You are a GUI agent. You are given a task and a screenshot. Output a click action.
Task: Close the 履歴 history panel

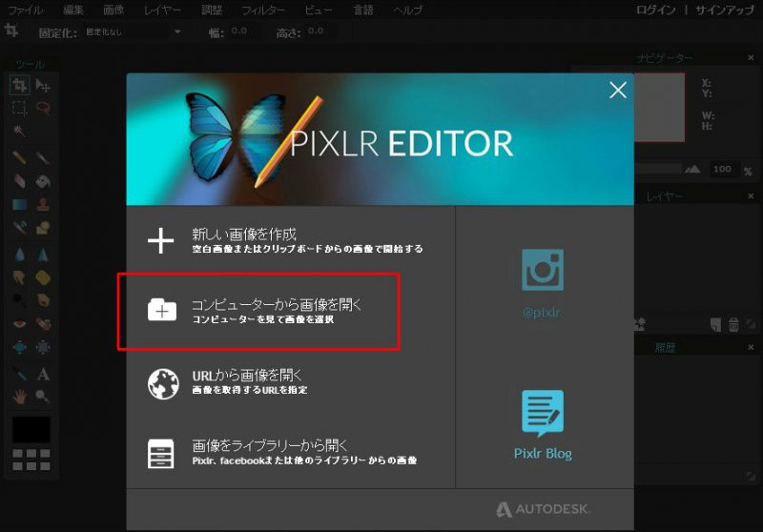pyautogui.click(x=751, y=347)
